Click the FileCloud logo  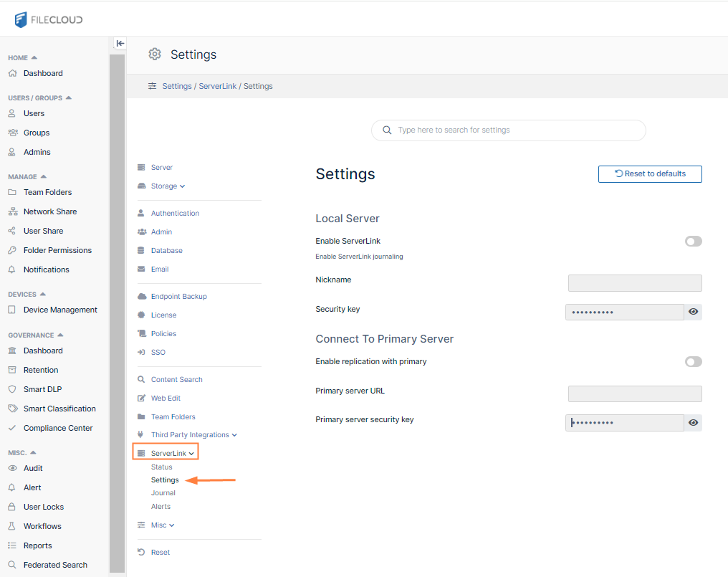pyautogui.click(x=49, y=19)
